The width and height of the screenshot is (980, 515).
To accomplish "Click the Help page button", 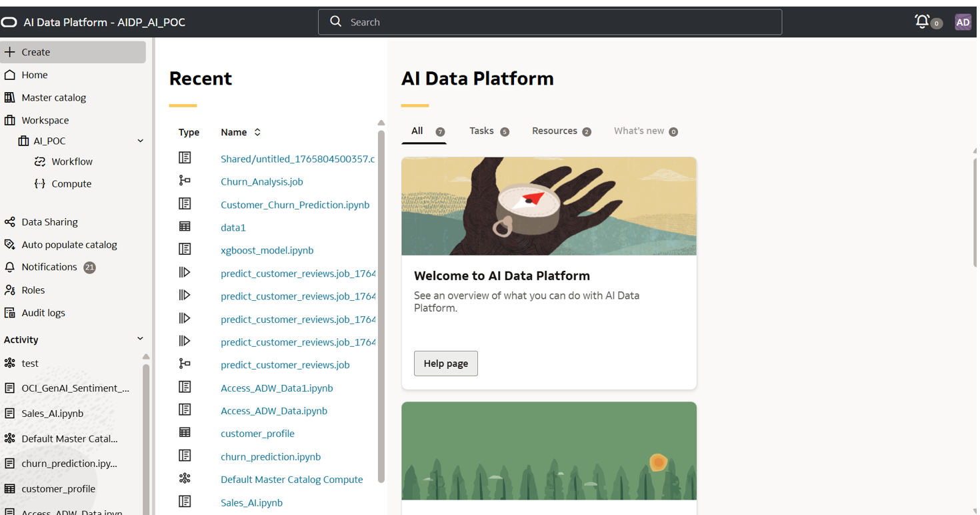I will 445,364.
